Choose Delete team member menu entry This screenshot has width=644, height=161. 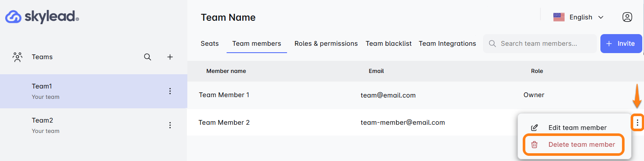coord(574,145)
